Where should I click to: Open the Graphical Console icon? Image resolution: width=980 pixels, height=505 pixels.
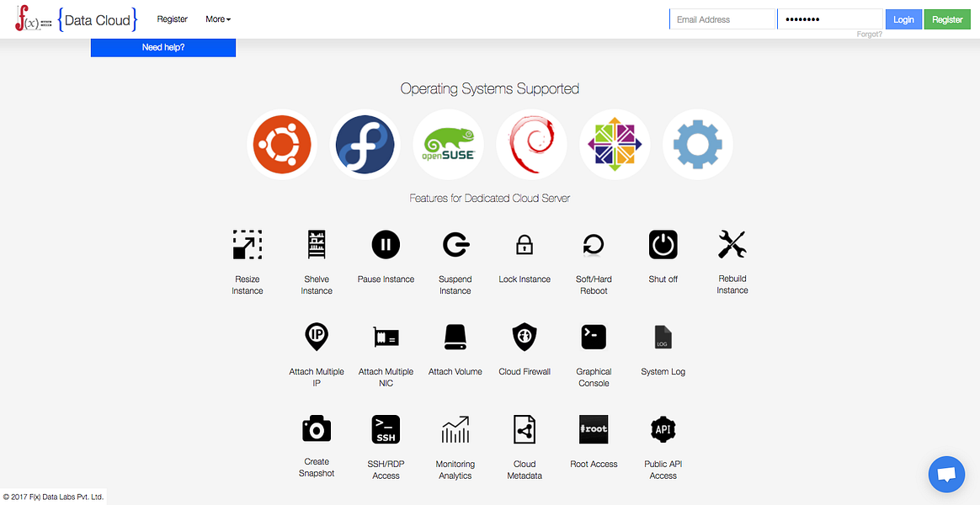pos(594,337)
